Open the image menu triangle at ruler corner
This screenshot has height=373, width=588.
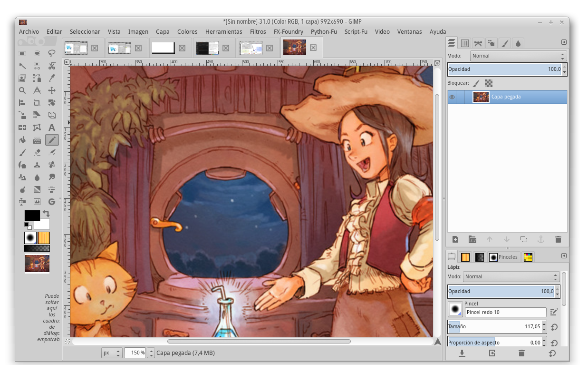[67, 62]
